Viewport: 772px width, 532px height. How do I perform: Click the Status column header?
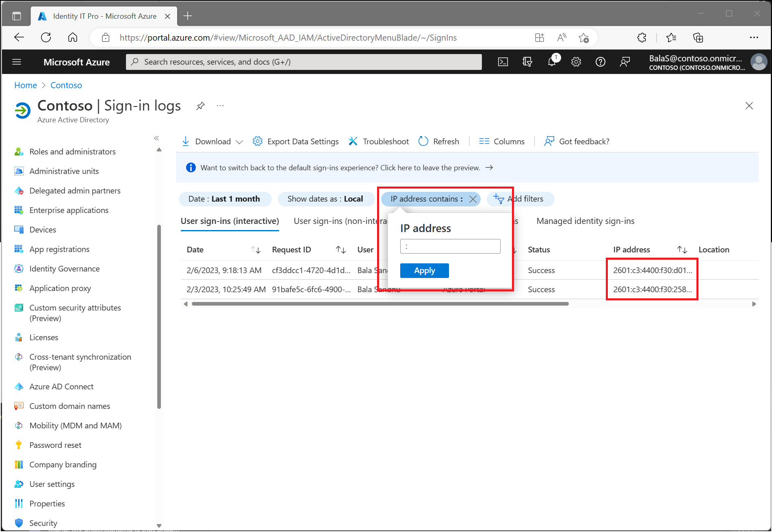tap(539, 250)
